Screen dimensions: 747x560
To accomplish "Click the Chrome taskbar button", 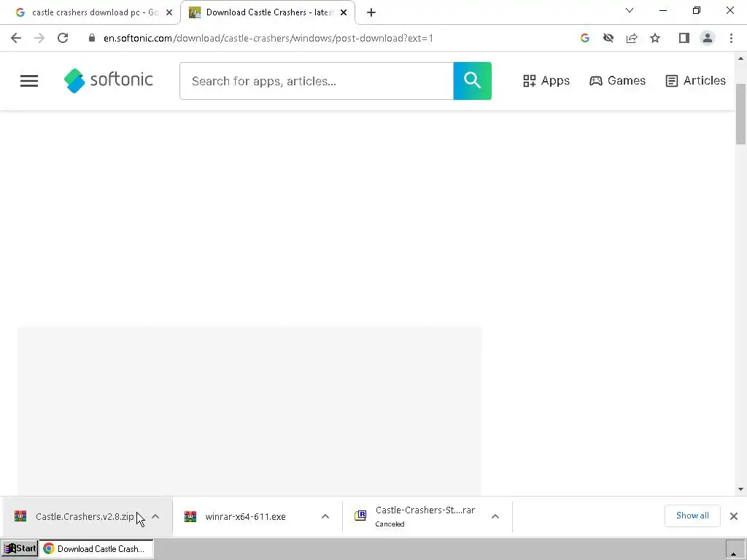I will click(x=96, y=548).
